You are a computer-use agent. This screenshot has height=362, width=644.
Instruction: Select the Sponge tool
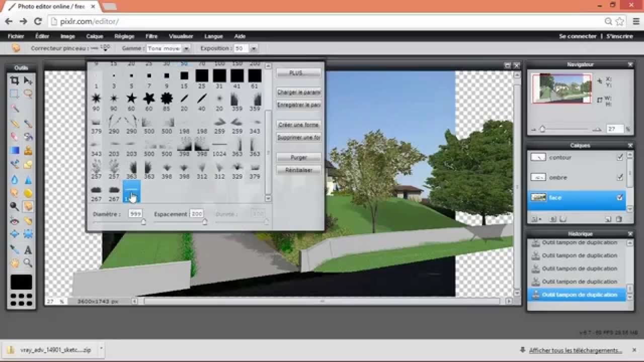pos(28,193)
